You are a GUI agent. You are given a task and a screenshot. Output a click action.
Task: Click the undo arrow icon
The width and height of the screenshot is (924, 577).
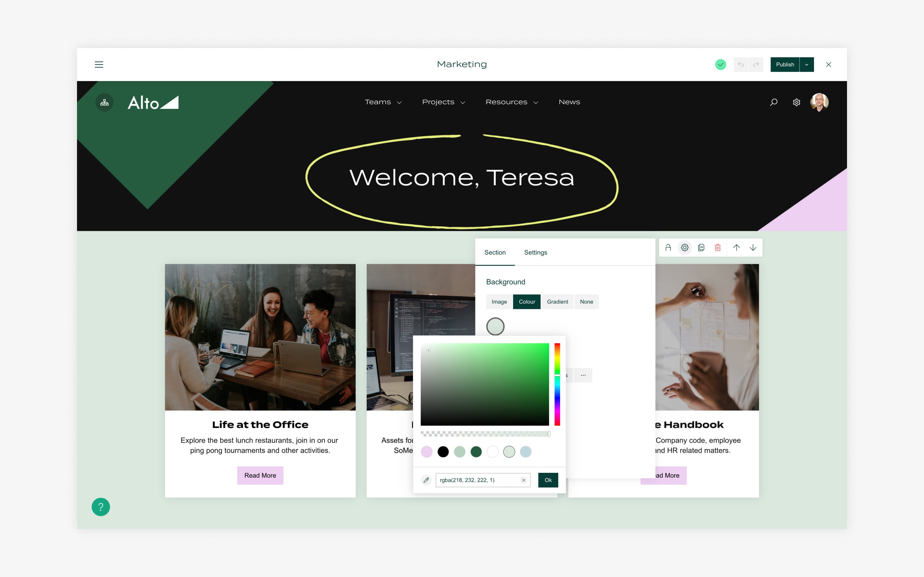740,64
